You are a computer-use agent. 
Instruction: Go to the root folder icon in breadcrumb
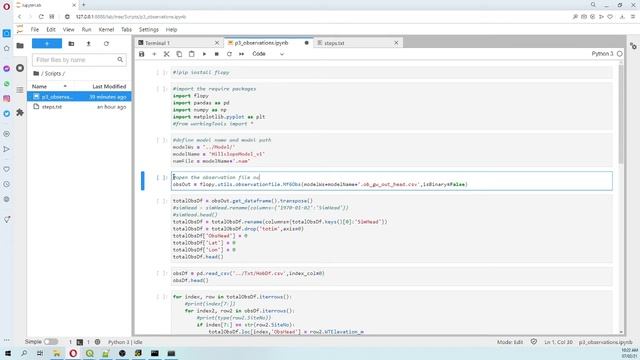click(36, 73)
